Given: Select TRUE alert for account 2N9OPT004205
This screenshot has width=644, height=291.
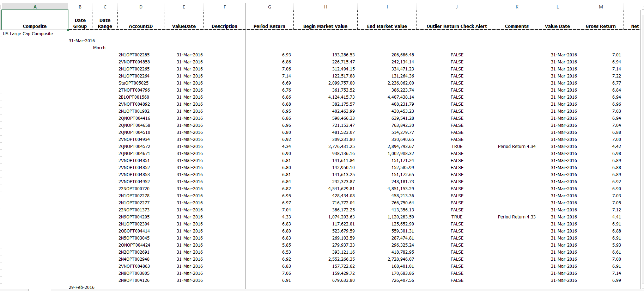Looking at the screenshot, I should tap(457, 217).
